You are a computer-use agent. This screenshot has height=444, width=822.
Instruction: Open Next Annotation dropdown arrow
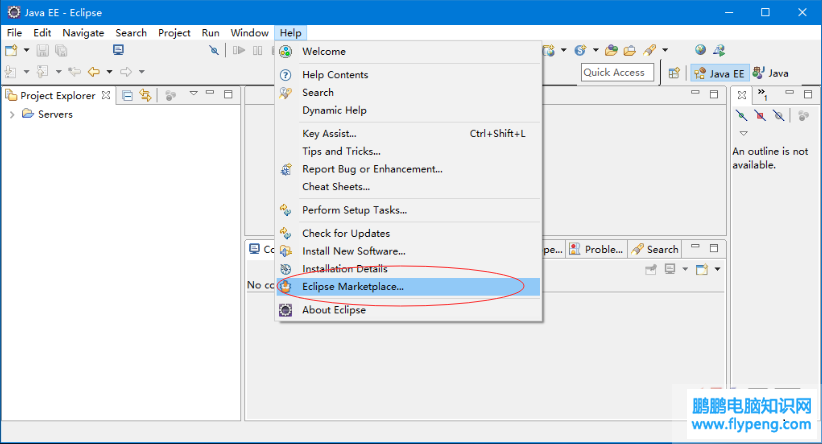coord(26,72)
